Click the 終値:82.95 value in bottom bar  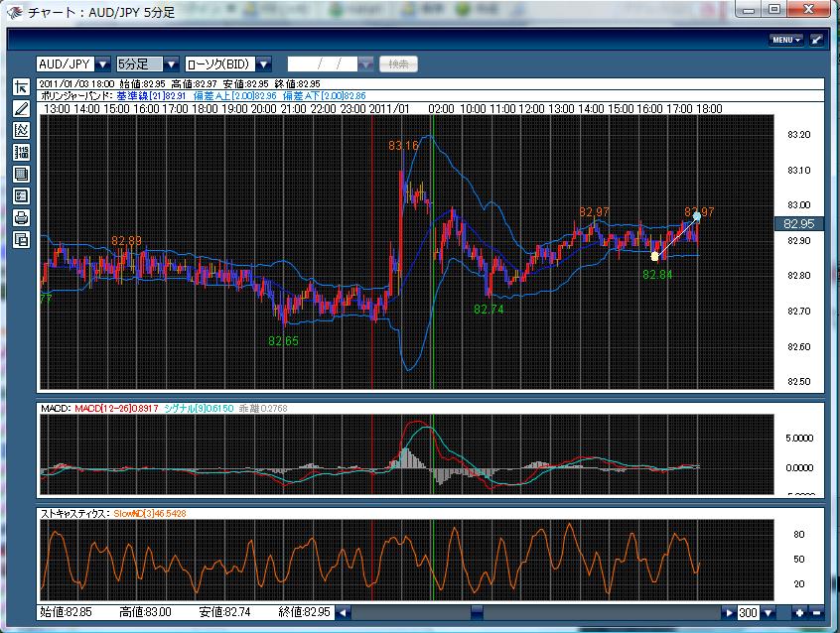point(304,611)
